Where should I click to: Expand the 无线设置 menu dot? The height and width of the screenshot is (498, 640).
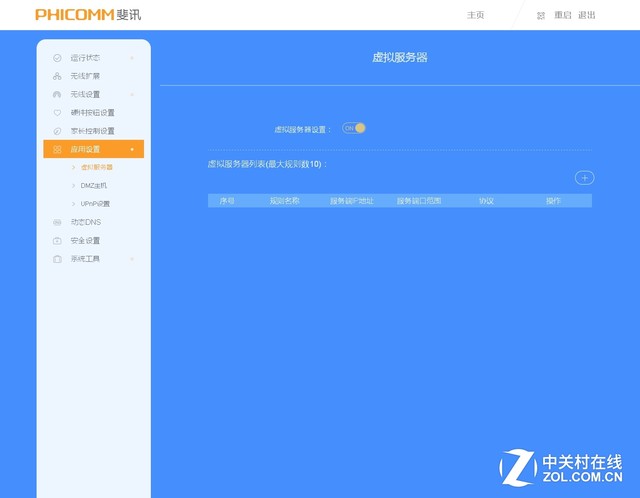click(132, 94)
